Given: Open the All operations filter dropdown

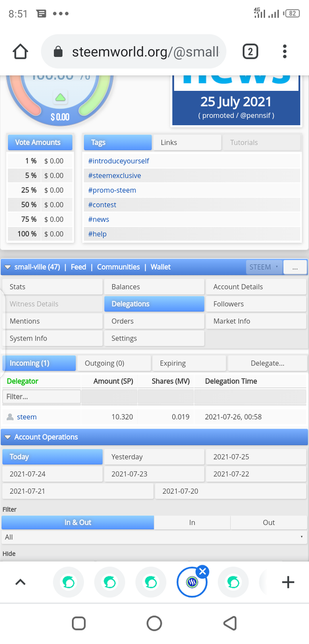Looking at the screenshot, I should 154,537.
